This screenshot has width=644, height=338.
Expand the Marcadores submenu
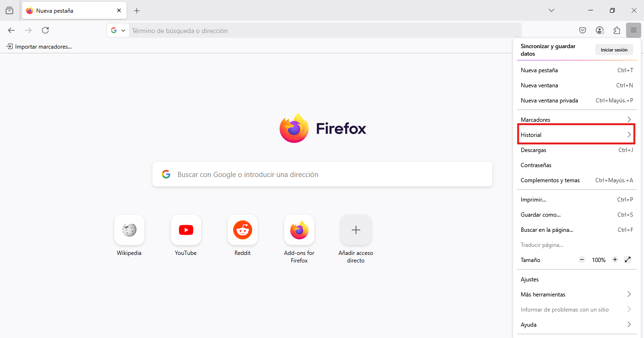[576, 119]
